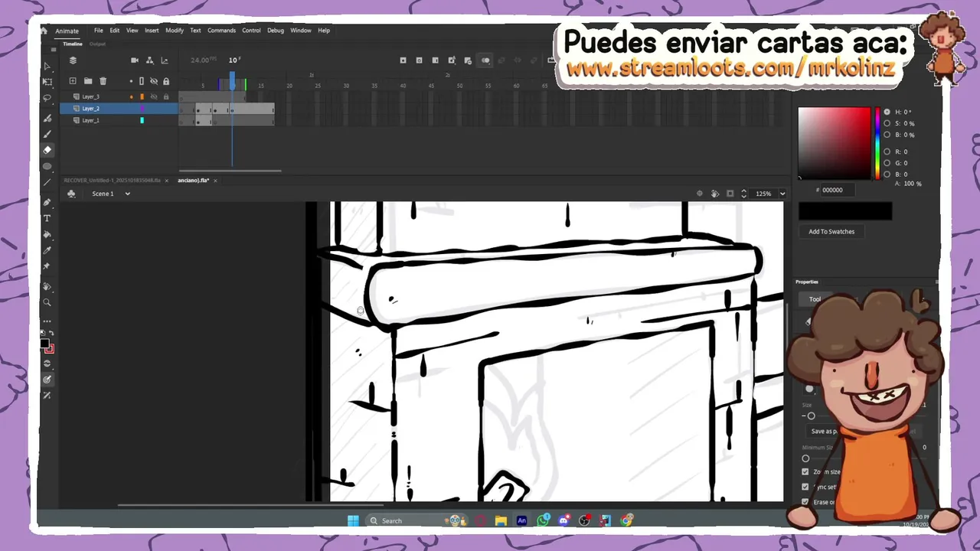
Task: Click the stage zoom stepper arrows
Action: click(x=743, y=194)
